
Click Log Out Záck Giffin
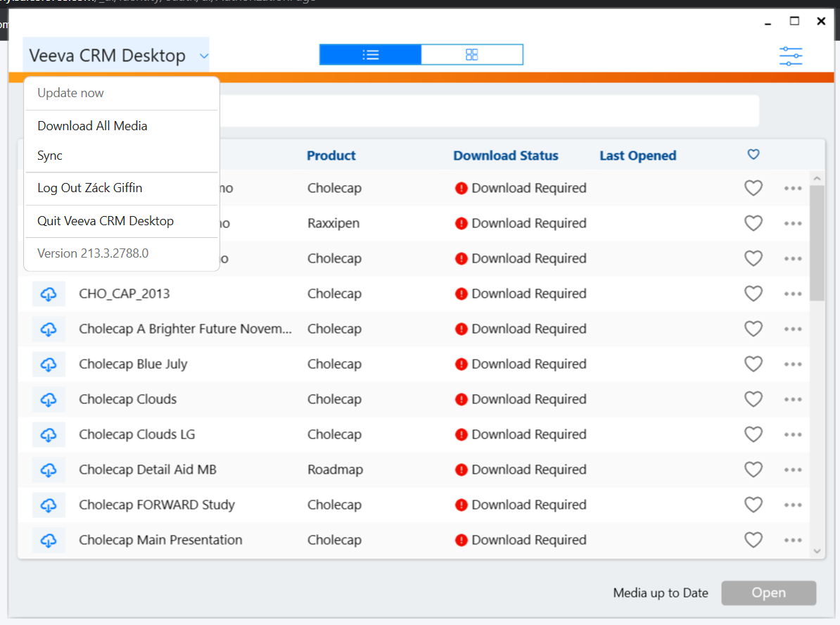(90, 189)
